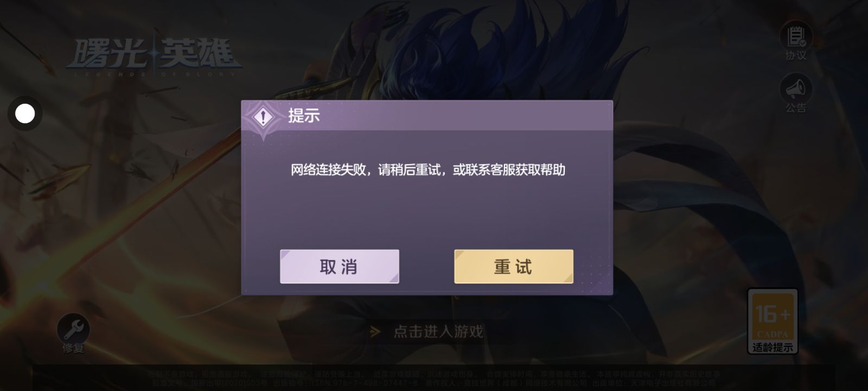Click the arrow icon beside 点击进入游戏

[x=375, y=331]
